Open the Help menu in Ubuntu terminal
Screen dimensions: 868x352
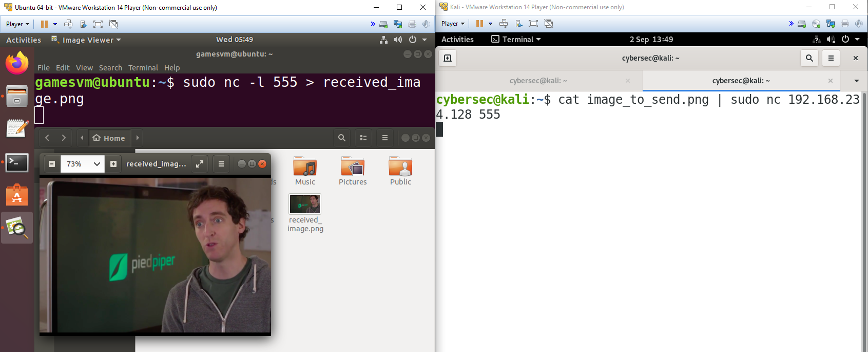172,68
